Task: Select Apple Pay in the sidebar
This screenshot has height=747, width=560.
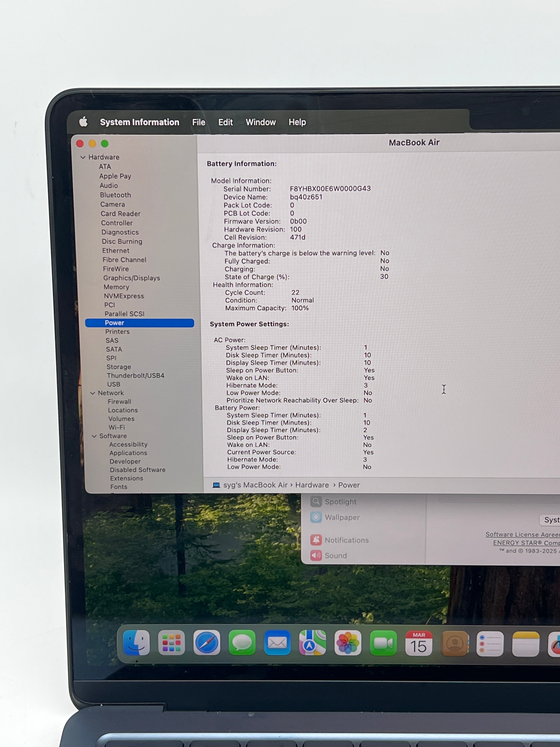Action: [x=115, y=176]
